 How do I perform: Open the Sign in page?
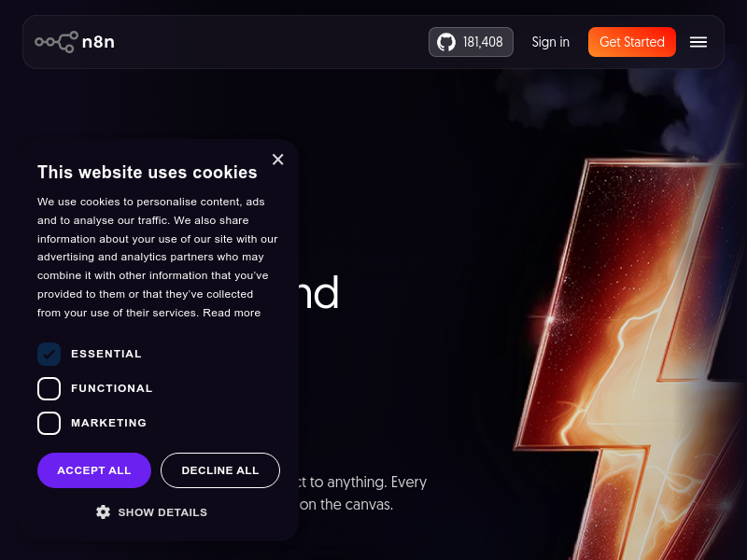(x=551, y=42)
